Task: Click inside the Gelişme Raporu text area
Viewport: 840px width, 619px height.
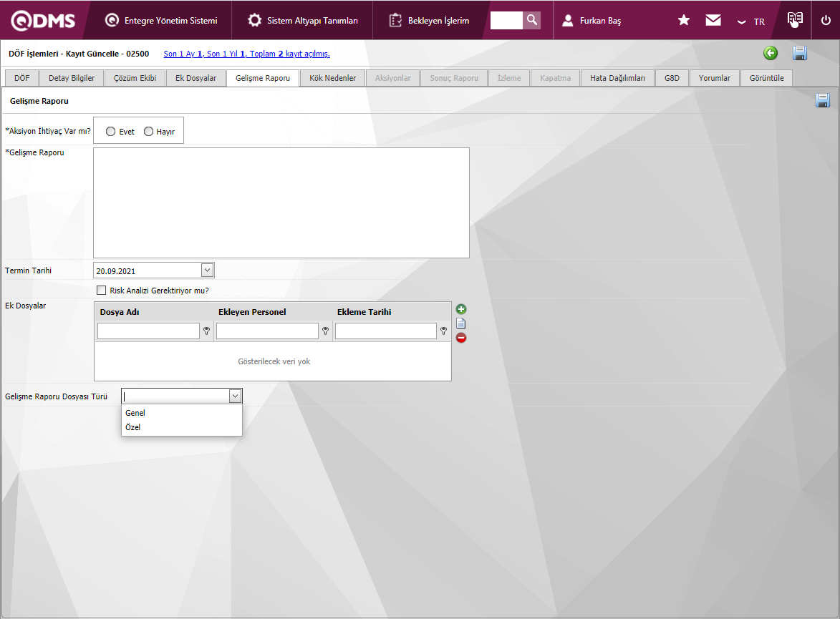Action: click(x=281, y=203)
